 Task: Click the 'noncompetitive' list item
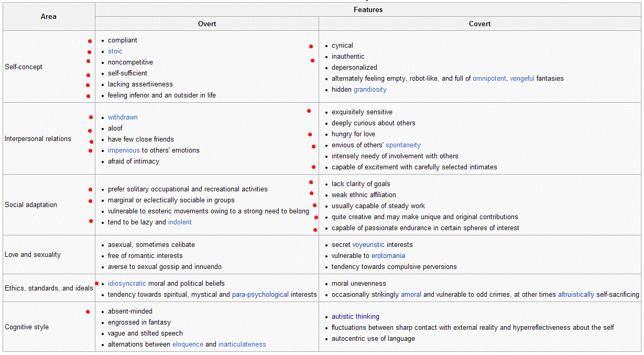[130, 62]
